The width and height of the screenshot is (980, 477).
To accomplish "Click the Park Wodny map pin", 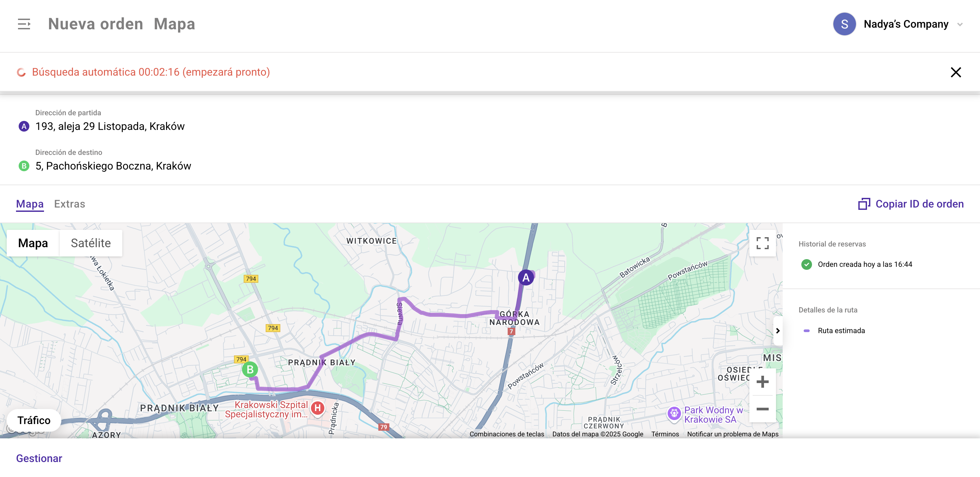I will coord(674,413).
